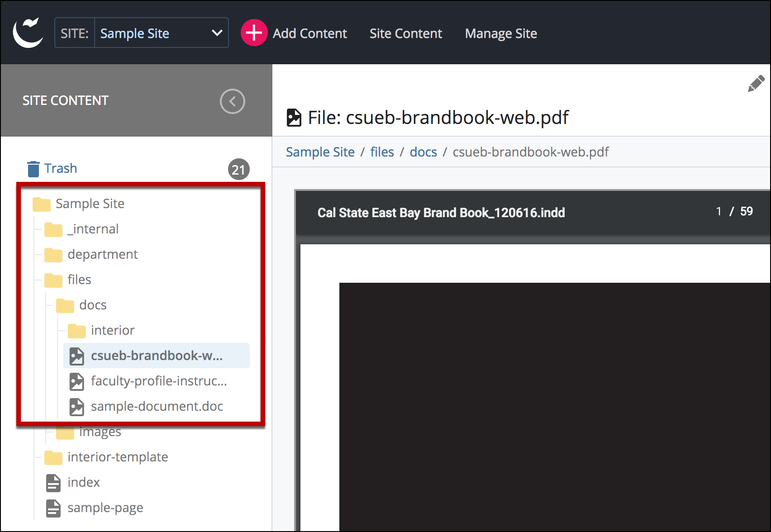Click the File: csueb-brandbook-web.pdf heading
Image resolution: width=771 pixels, height=532 pixels.
pos(438,118)
